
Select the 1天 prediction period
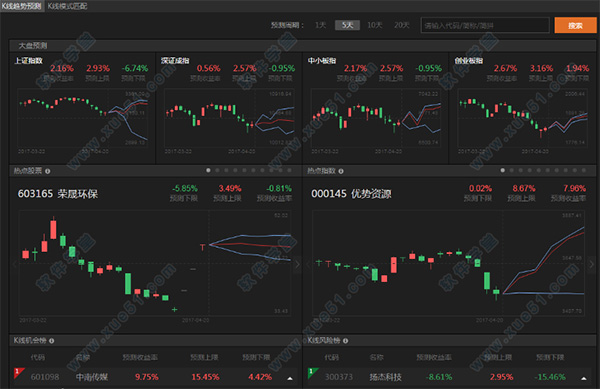(320, 25)
